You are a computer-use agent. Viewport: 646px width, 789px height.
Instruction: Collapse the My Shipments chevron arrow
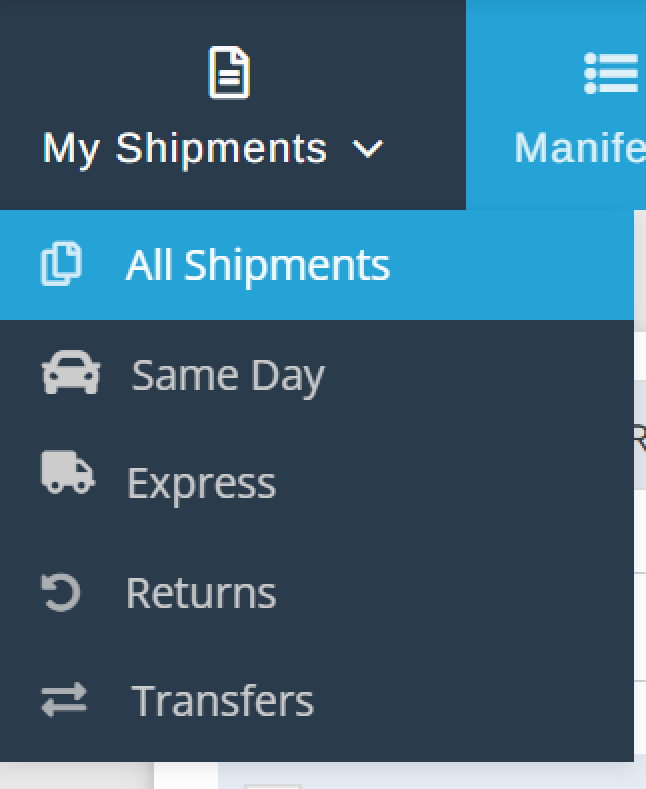point(368,150)
